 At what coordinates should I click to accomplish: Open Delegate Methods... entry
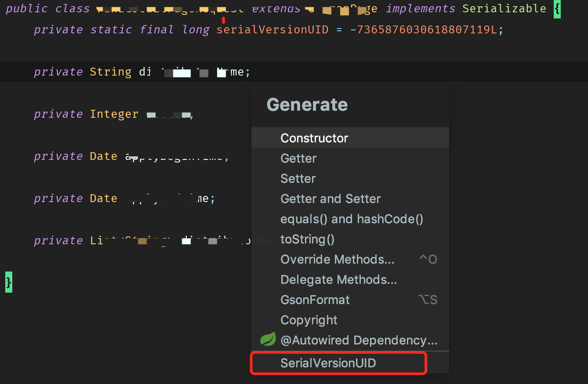(350, 279)
